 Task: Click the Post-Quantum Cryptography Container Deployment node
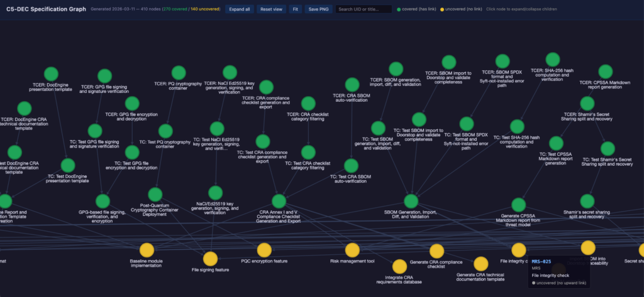pos(155,193)
